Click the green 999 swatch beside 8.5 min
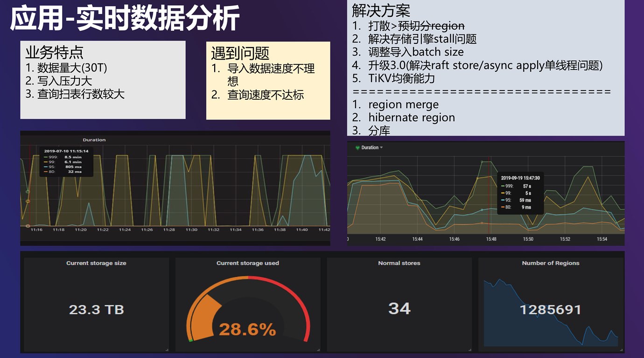 (46, 157)
